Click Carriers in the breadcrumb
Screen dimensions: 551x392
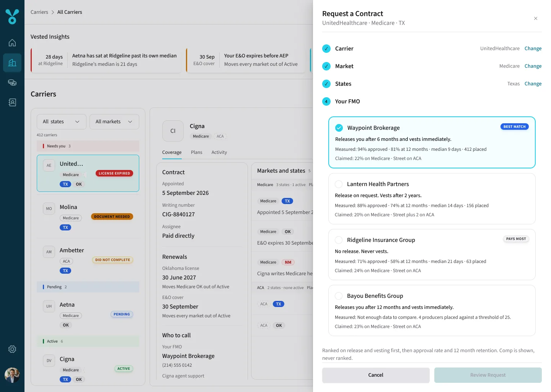[39, 12]
